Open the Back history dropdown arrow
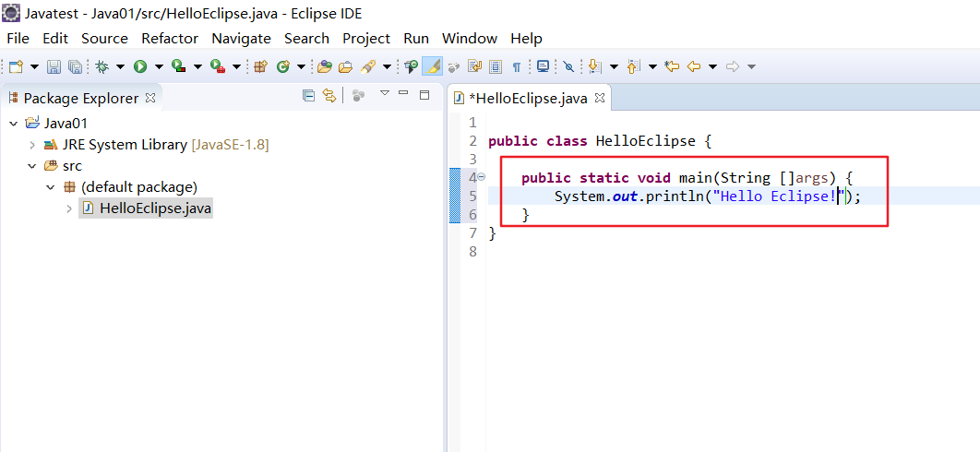The width and height of the screenshot is (980, 452). coord(712,67)
